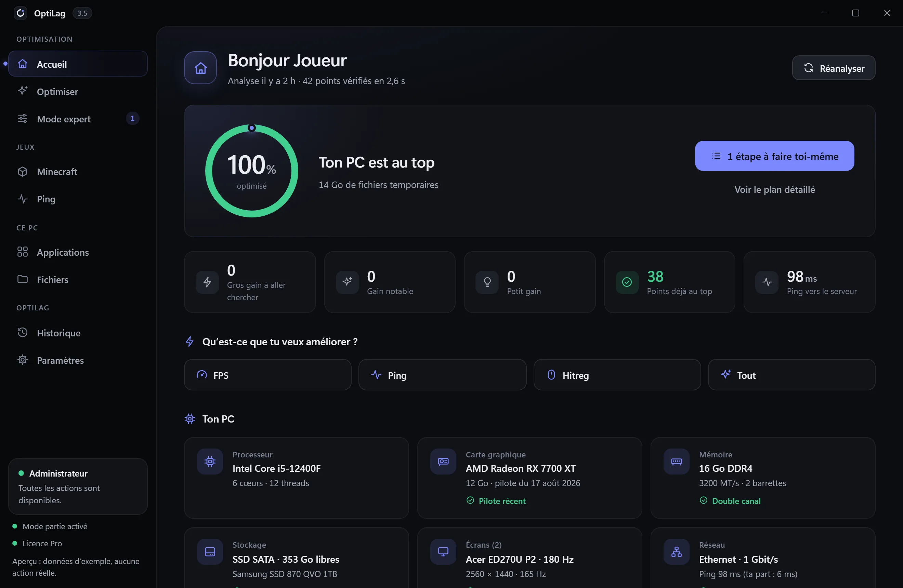Select the Tout improvement option
Image resolution: width=903 pixels, height=588 pixels.
[x=791, y=375]
